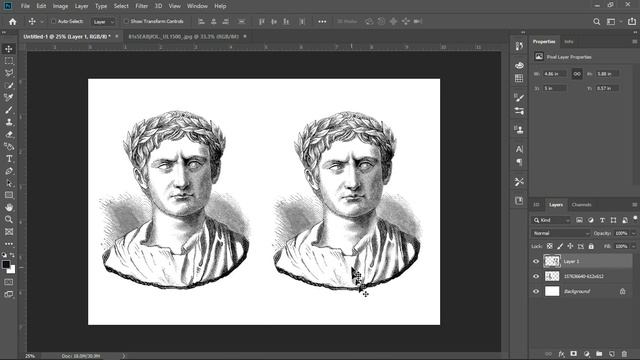Image resolution: width=640 pixels, height=360 pixels.
Task: Expand the status bar info arrow
Action: [124, 356]
